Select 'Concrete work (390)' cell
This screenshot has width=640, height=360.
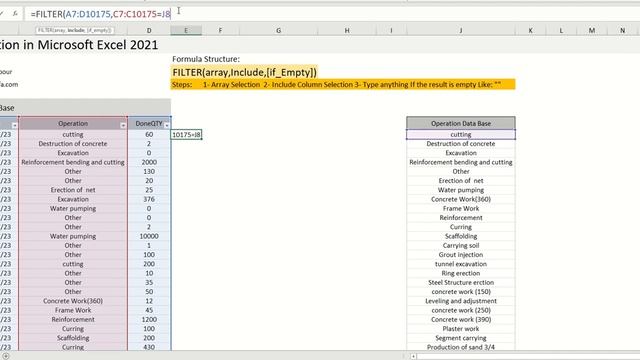461,319
